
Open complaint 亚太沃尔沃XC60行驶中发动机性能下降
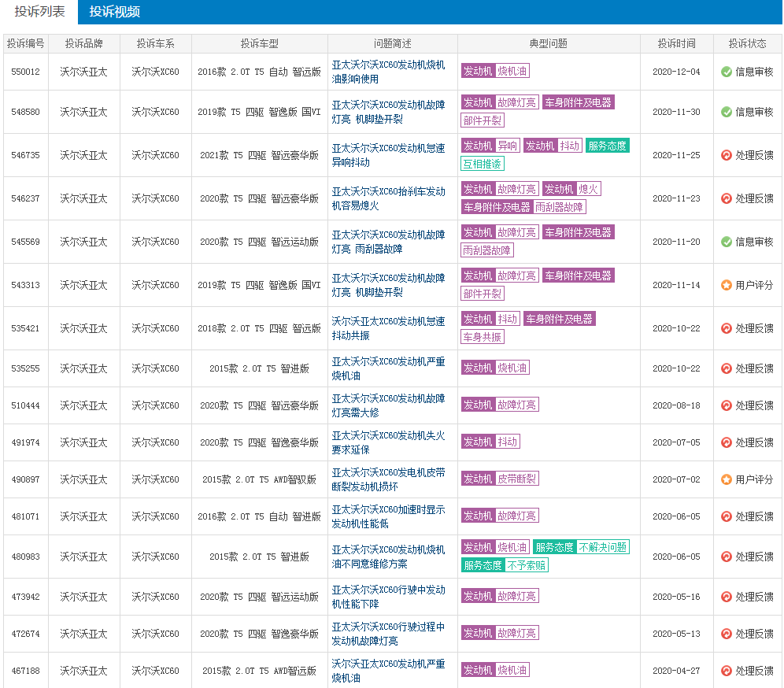pos(389,597)
